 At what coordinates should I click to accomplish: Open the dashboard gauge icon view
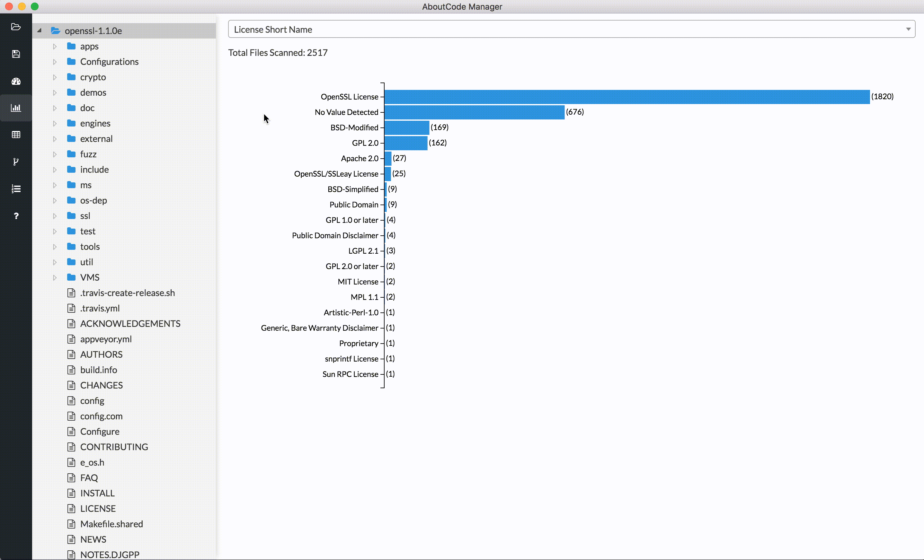16,81
